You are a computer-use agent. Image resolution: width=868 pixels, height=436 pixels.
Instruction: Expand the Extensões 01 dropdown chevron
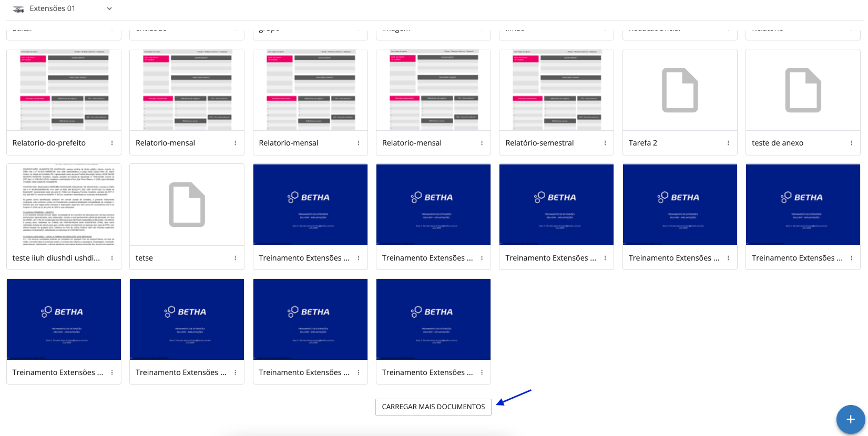click(109, 9)
